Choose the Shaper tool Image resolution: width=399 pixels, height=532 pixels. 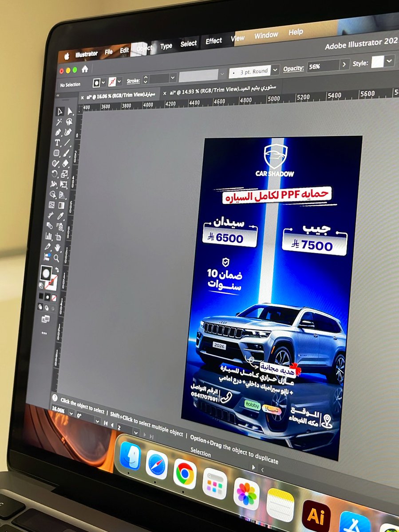(55, 163)
